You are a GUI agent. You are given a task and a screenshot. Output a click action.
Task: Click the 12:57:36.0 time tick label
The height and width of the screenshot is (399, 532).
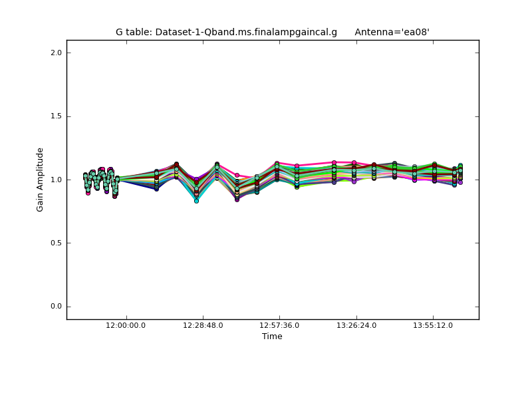279,325
